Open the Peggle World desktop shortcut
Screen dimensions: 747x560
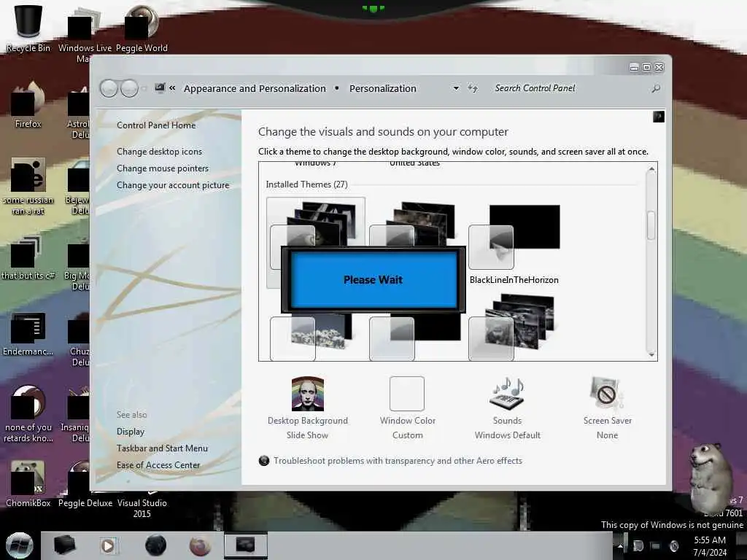pyautogui.click(x=142, y=28)
